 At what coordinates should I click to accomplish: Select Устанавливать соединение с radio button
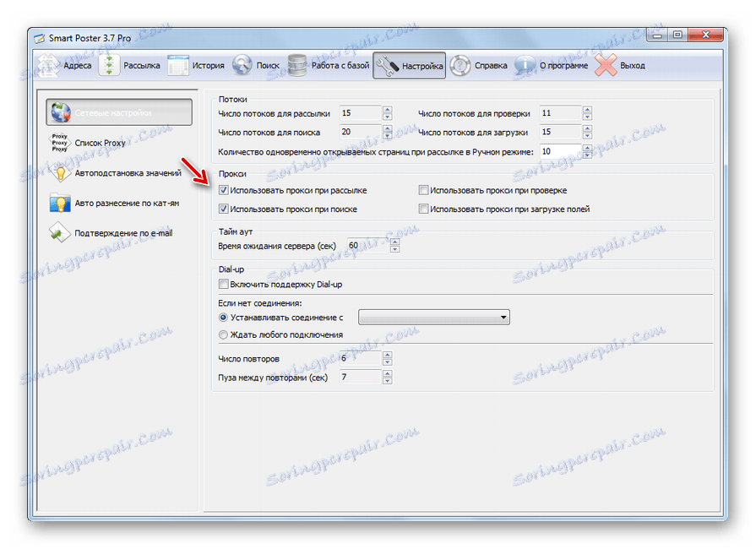pos(223,318)
